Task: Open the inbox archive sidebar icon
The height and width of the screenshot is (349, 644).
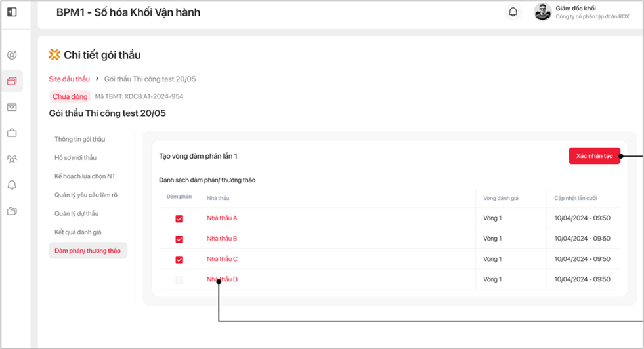Action: tap(12, 107)
